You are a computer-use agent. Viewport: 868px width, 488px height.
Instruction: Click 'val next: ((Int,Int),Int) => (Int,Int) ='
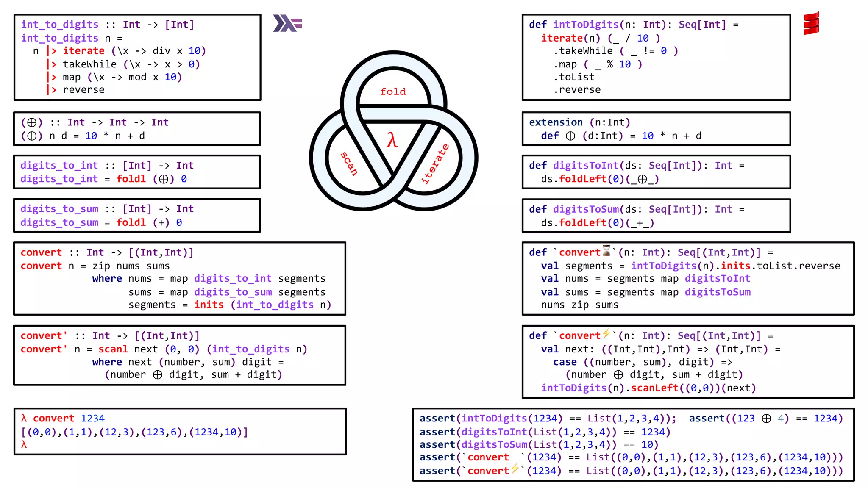click(x=661, y=349)
